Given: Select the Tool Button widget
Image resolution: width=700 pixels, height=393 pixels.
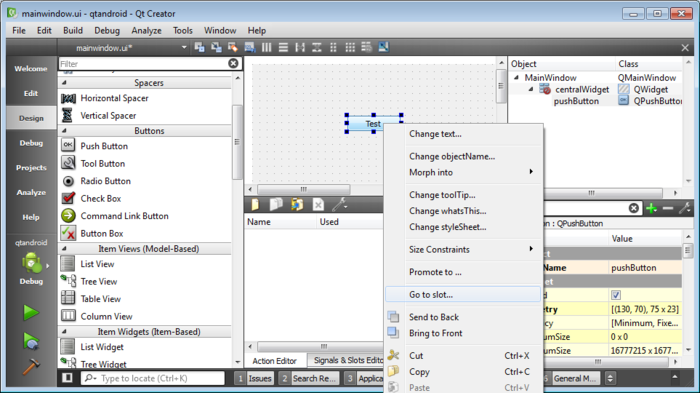Looking at the screenshot, I should 103,163.
